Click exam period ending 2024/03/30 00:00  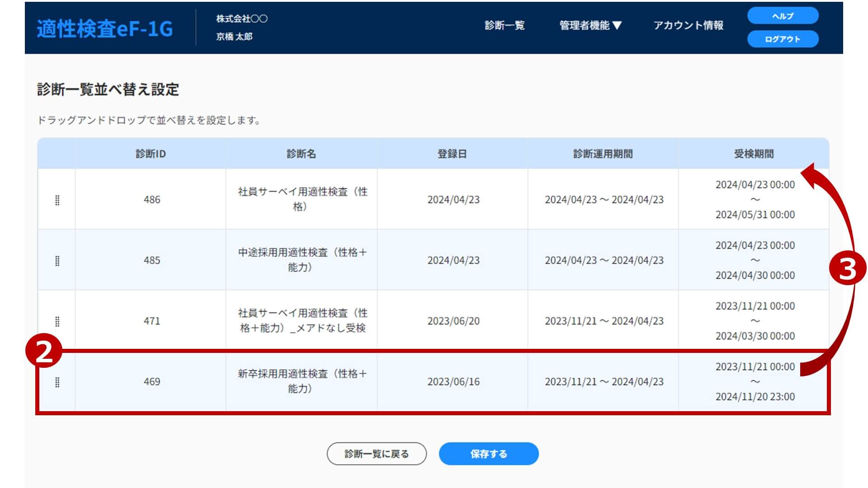(x=755, y=321)
